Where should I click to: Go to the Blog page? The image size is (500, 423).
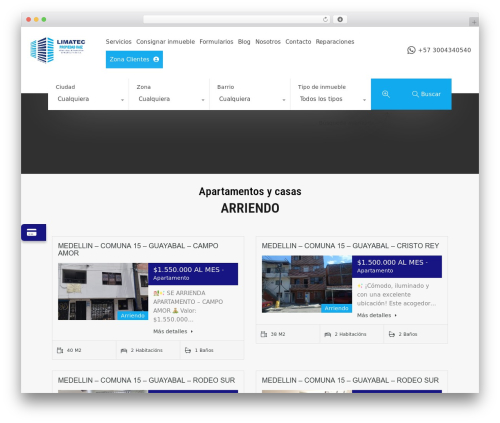(244, 42)
